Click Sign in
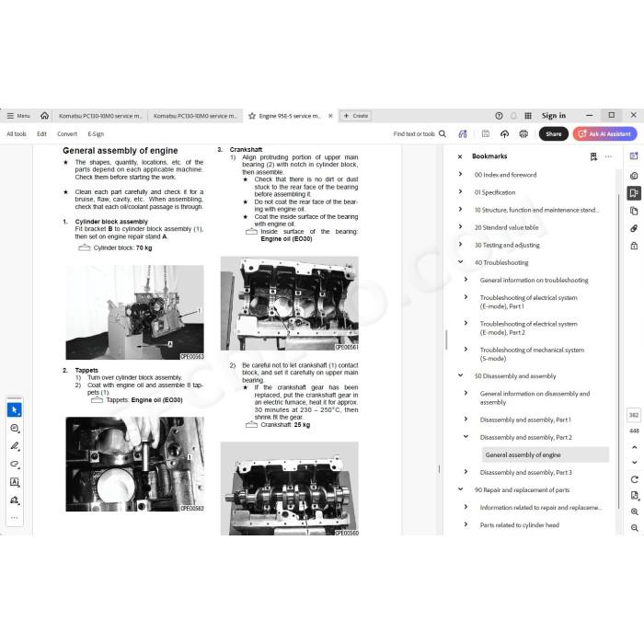Image resolution: width=644 pixels, height=644 pixels. click(554, 116)
